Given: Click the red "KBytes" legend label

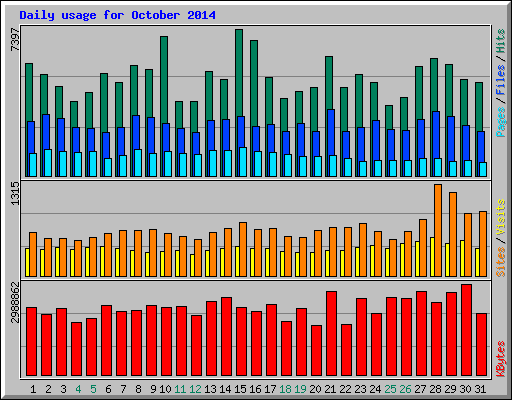Looking at the screenshot, I should [x=500, y=359].
